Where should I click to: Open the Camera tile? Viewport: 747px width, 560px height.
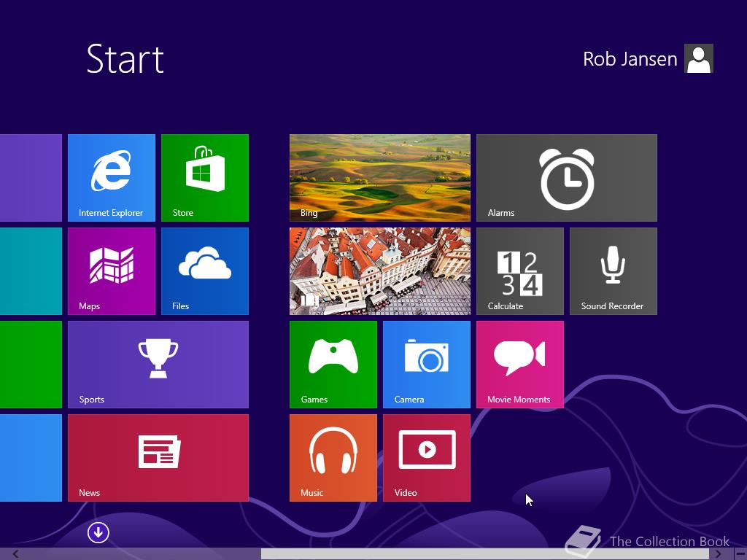pos(426,365)
